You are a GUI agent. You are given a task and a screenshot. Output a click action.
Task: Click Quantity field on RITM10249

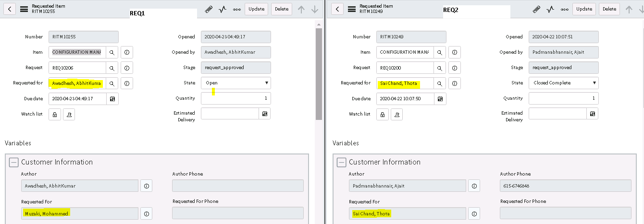[564, 98]
